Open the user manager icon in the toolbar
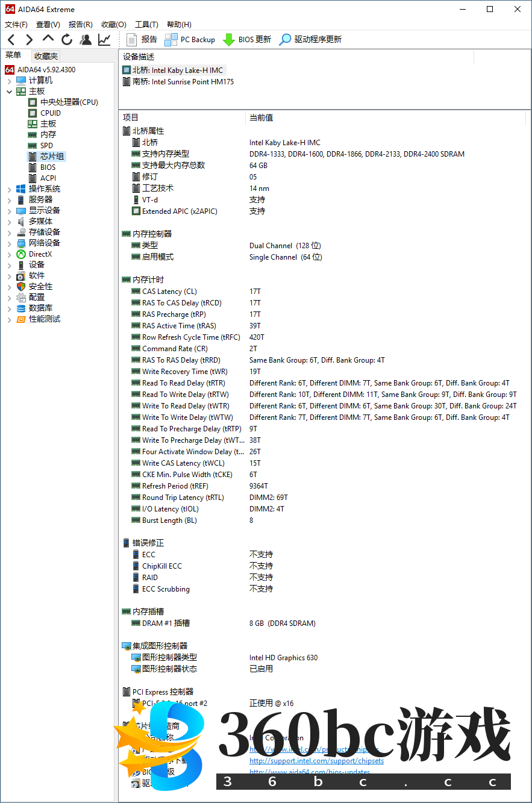 (86, 40)
